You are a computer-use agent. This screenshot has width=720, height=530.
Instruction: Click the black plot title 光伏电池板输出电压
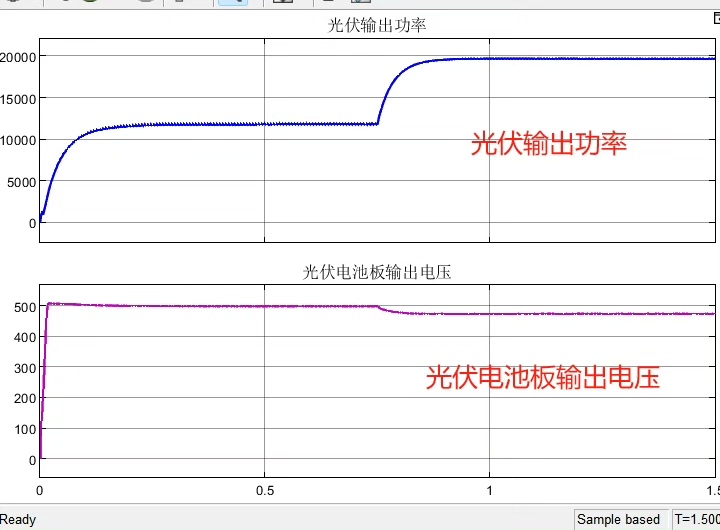point(377,272)
